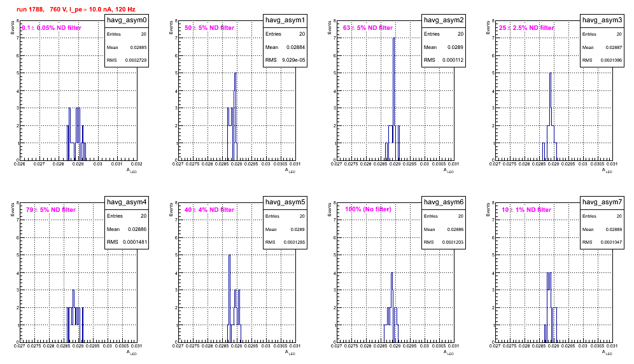634x364 pixels.
Task: Click the 7-event peak bar in havg_asym2
Action: pyautogui.click(x=394, y=99)
